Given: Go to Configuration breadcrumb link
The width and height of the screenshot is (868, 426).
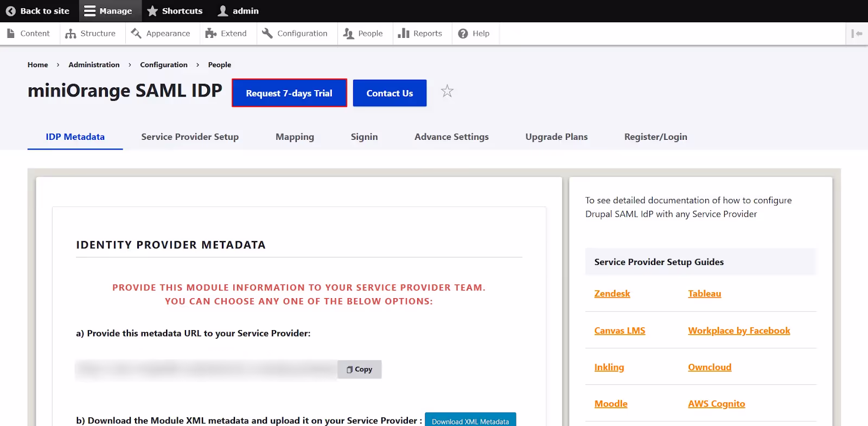Looking at the screenshot, I should (164, 64).
